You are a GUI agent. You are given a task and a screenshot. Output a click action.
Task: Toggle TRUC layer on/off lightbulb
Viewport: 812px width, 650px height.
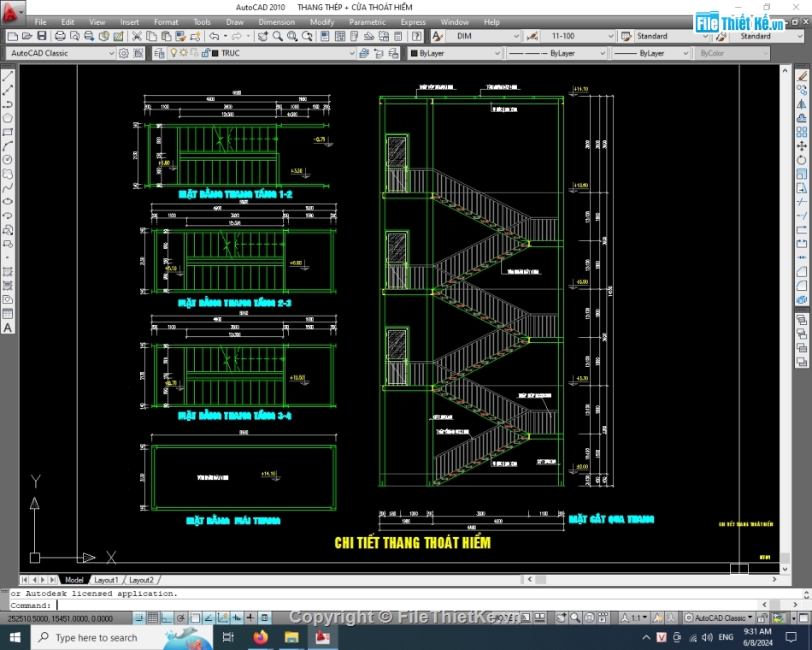174,53
